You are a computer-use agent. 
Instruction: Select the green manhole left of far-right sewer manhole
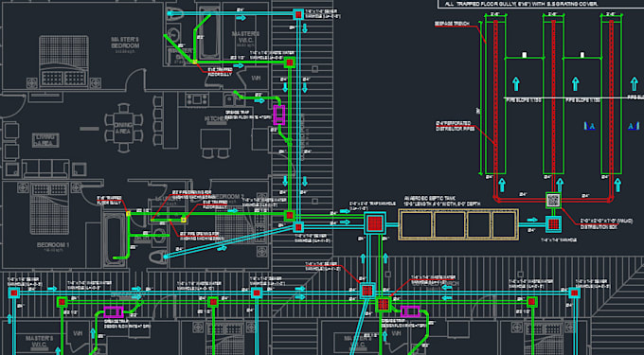click(532, 302)
